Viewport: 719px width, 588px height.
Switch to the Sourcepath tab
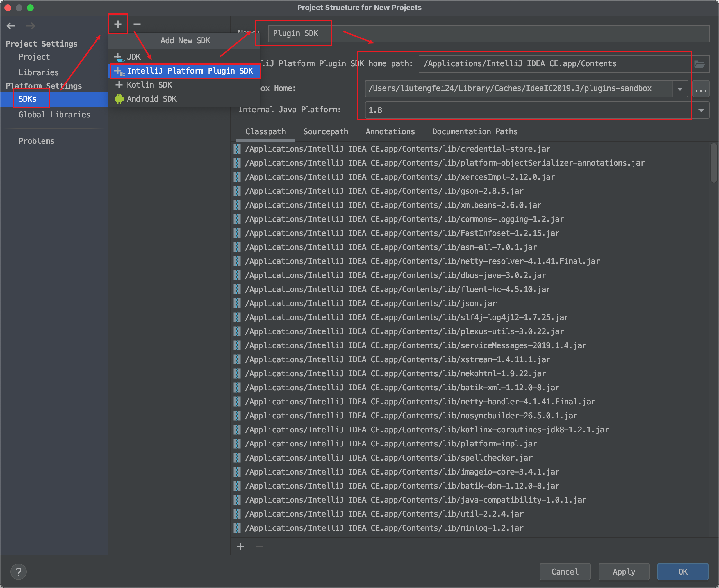tap(326, 132)
